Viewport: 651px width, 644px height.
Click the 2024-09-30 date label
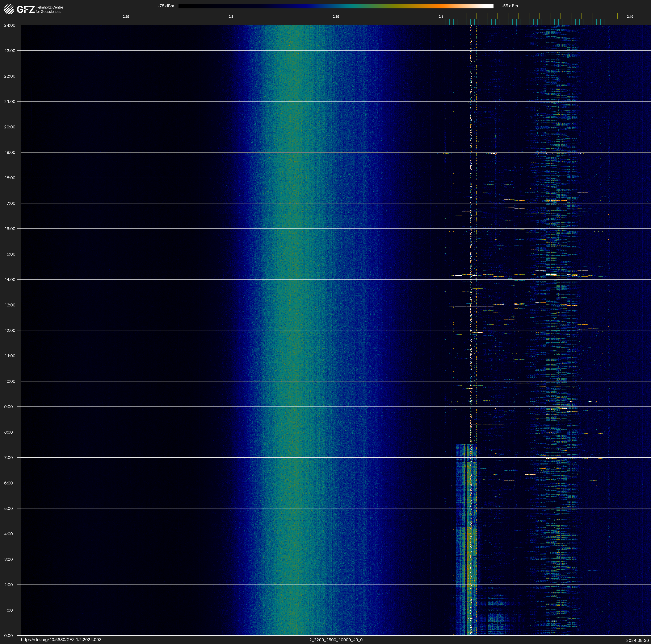(x=637, y=640)
